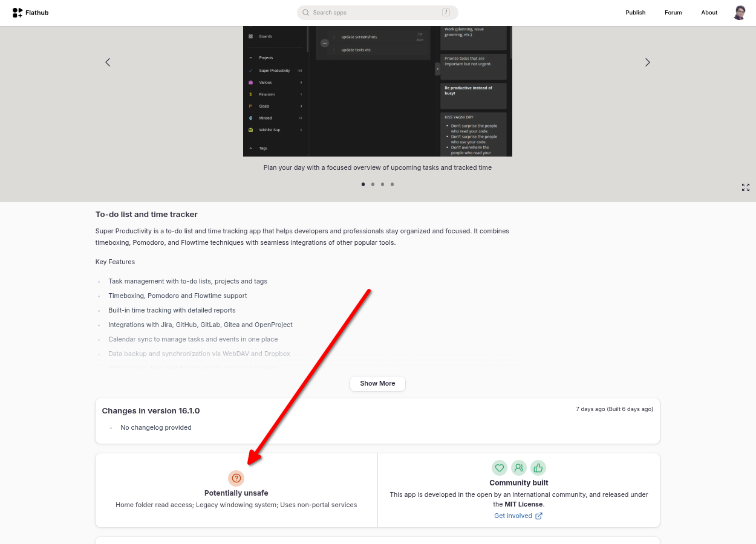756x544 pixels.
Task: Click the app screenshot thumbnail
Action: tap(377, 91)
